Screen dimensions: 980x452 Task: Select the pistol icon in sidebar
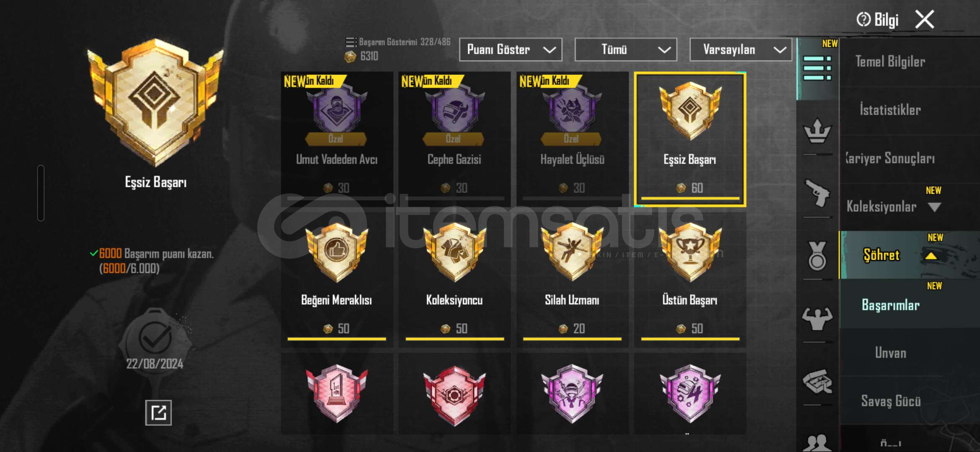[x=817, y=193]
